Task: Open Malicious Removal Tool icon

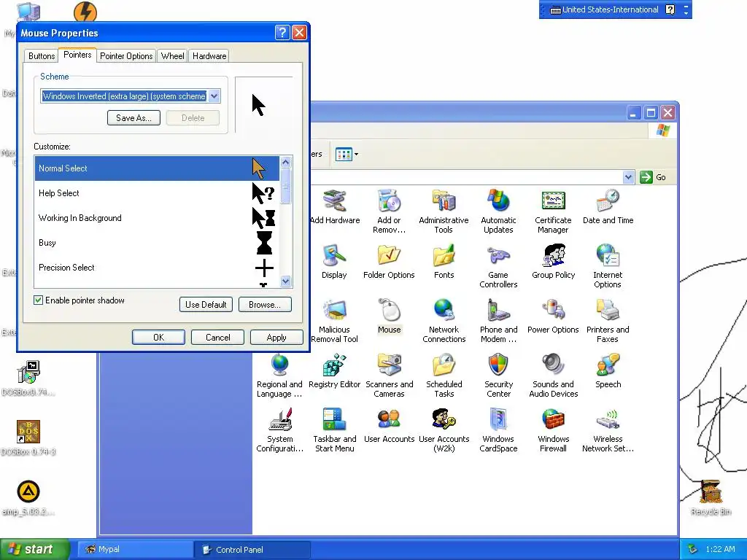Action: pos(334,310)
